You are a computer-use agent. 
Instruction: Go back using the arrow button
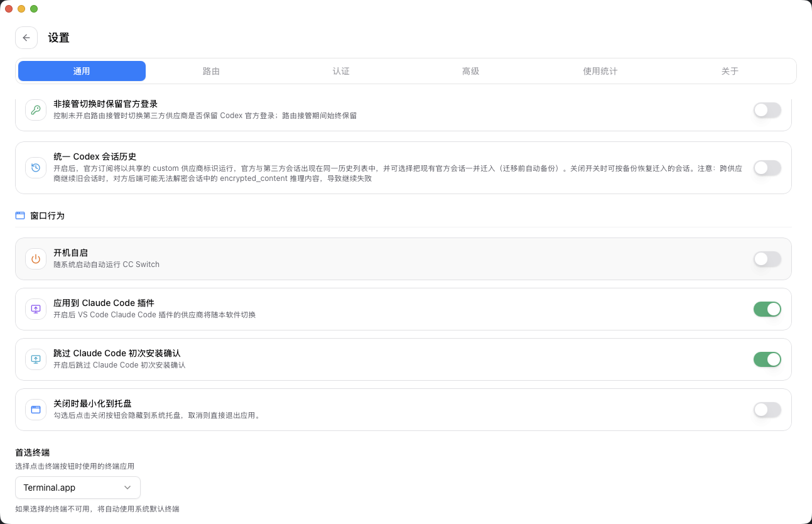click(26, 38)
